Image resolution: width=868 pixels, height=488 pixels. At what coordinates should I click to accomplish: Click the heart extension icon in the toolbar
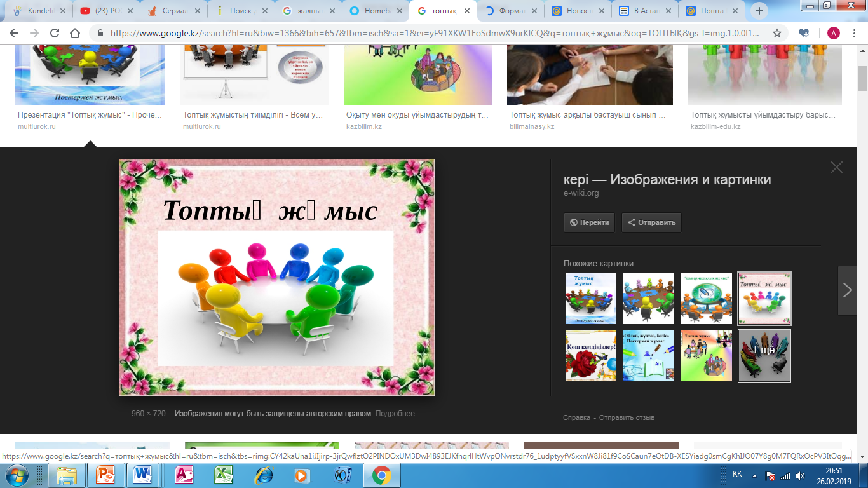pos(804,34)
